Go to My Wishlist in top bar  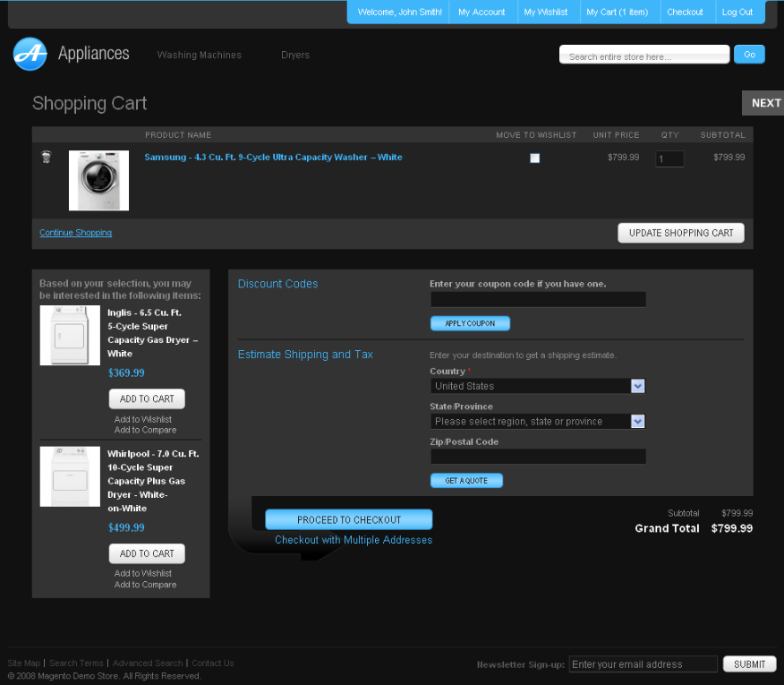click(546, 12)
